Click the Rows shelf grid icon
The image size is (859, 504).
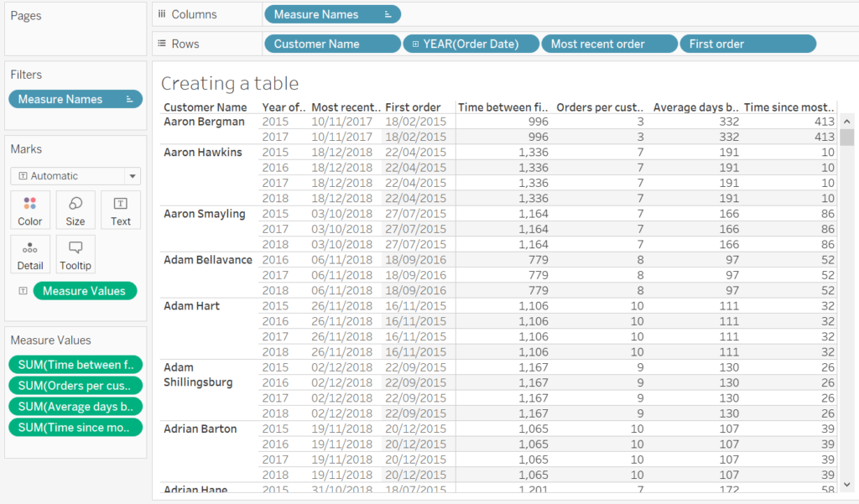[x=161, y=43]
